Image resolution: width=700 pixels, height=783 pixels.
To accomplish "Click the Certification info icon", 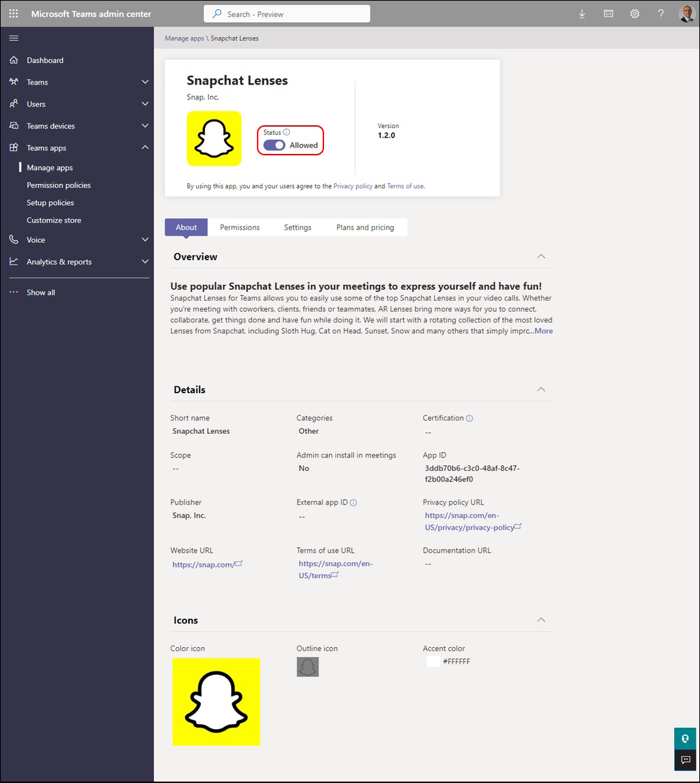I will tap(470, 418).
